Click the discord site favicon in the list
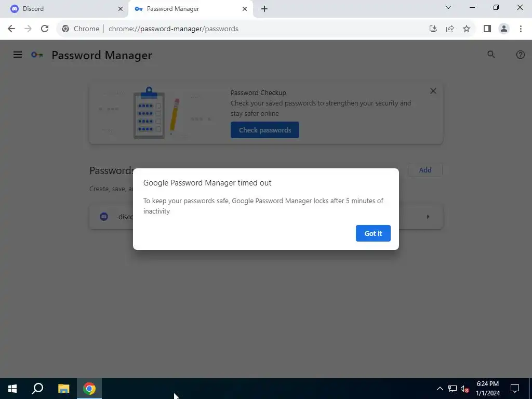Image resolution: width=532 pixels, height=399 pixels. [104, 217]
